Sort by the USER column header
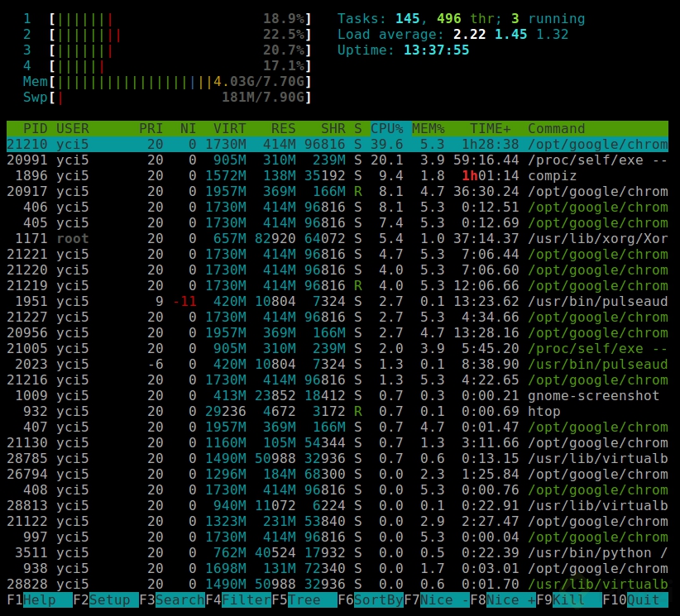This screenshot has height=616, width=680. [73, 129]
